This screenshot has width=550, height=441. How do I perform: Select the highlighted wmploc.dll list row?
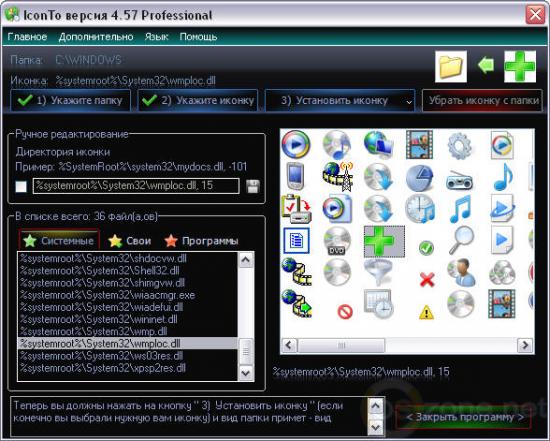click(x=128, y=343)
